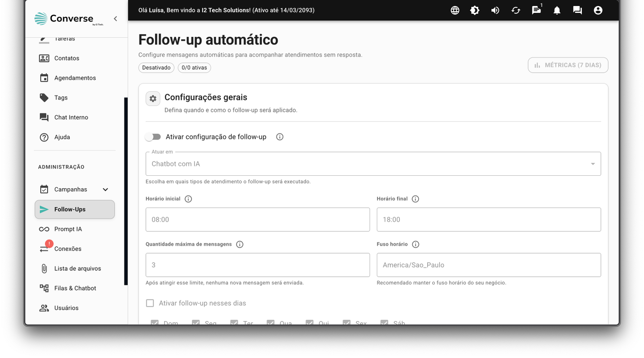The height and width of the screenshot is (358, 644).
Task: Open the Atuar em Chatbot com IA dropdown
Action: (x=373, y=164)
